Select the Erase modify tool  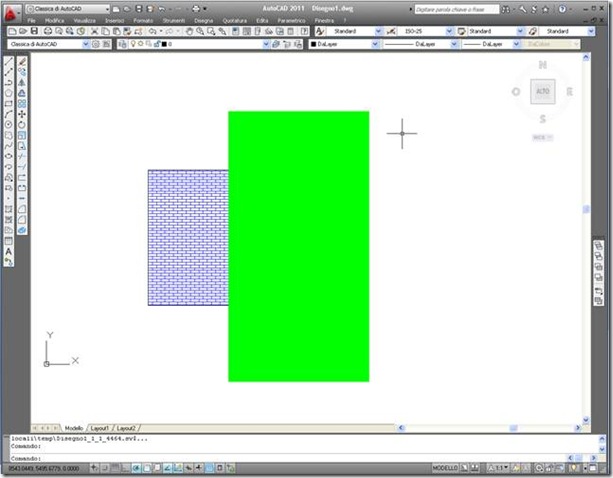22,62
